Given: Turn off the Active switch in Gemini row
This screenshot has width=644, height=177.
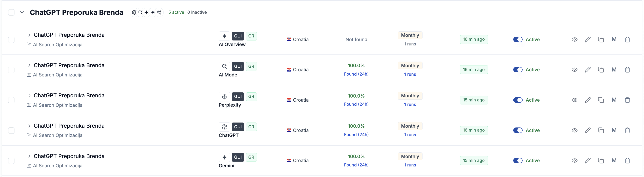Looking at the screenshot, I should [x=518, y=160].
